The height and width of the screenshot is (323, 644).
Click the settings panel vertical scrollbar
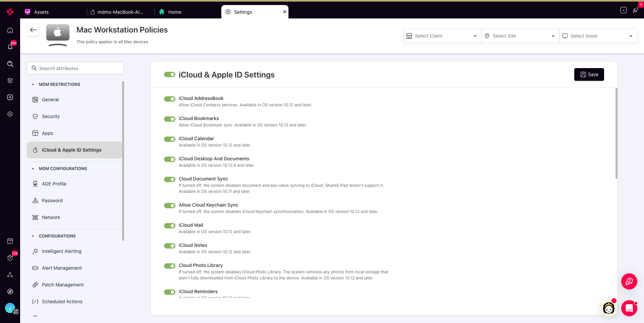point(616,133)
